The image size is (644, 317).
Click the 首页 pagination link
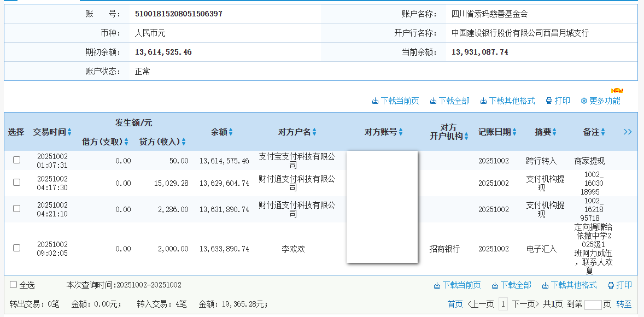(455, 304)
